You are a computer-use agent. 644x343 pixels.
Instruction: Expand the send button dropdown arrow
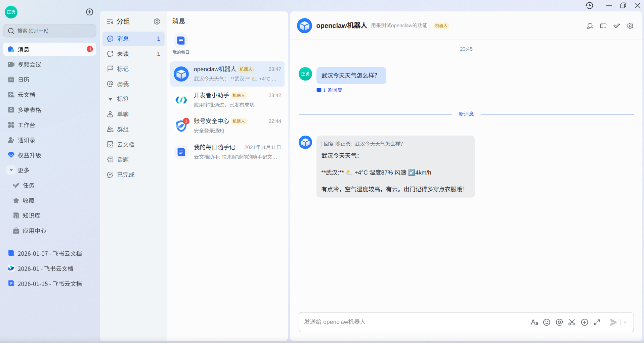[x=625, y=322]
